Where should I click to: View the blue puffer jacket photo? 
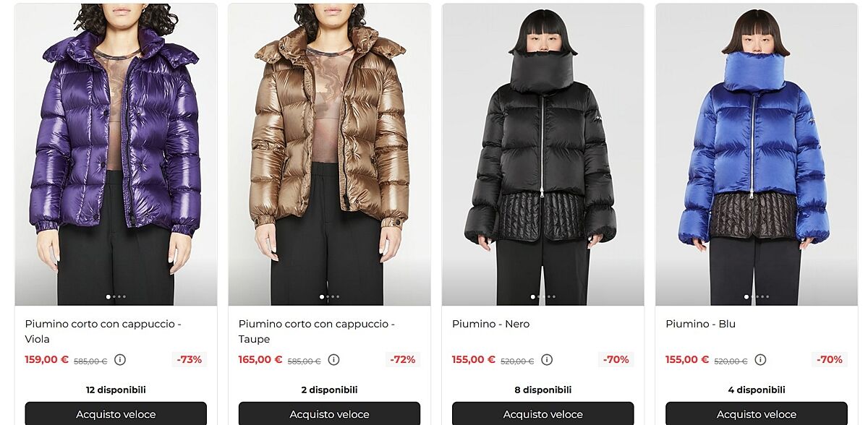click(x=757, y=155)
